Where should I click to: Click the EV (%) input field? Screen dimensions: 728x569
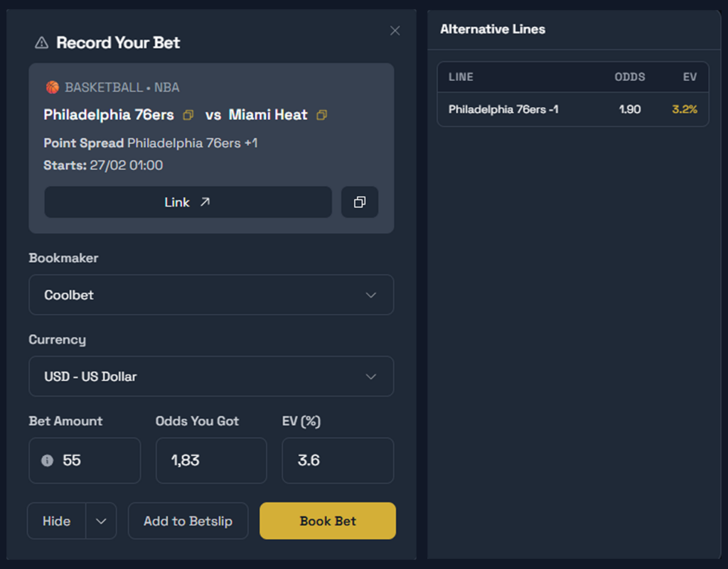click(x=338, y=460)
